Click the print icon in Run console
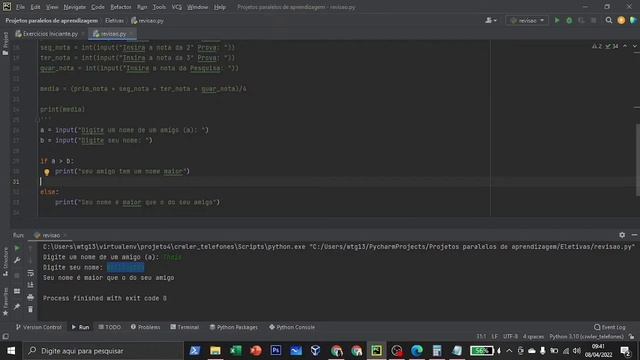Screen dimensions: 640x360 pos(31,298)
